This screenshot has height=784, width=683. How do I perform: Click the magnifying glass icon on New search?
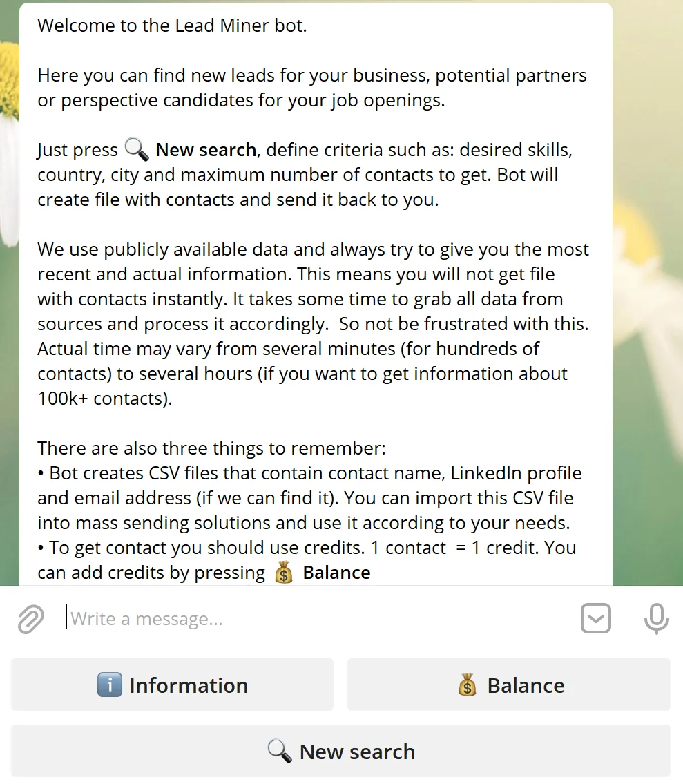(279, 751)
